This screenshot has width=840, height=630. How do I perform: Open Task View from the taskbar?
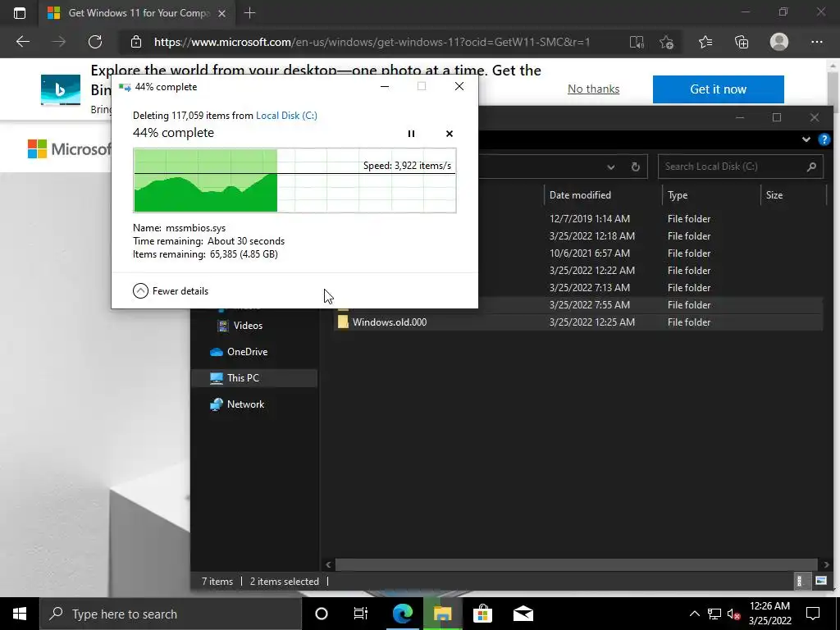coord(361,614)
